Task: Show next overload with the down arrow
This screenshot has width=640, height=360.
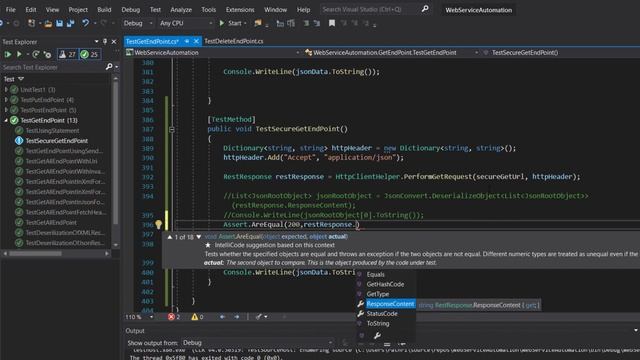Action: point(199,237)
